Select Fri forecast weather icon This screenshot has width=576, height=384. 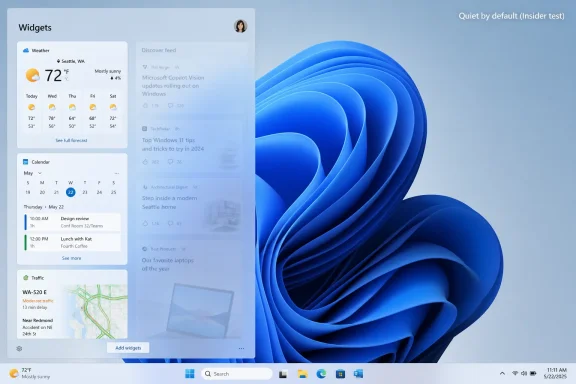tap(93, 107)
